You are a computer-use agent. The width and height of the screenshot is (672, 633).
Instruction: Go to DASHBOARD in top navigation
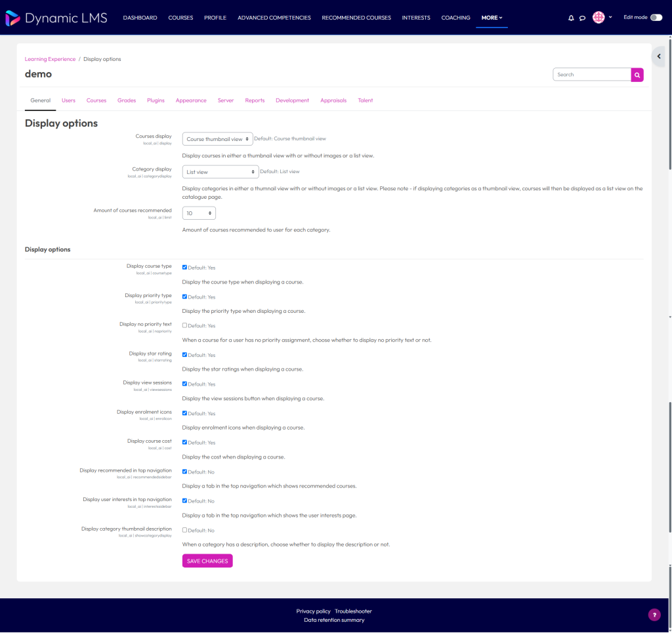[x=140, y=18]
